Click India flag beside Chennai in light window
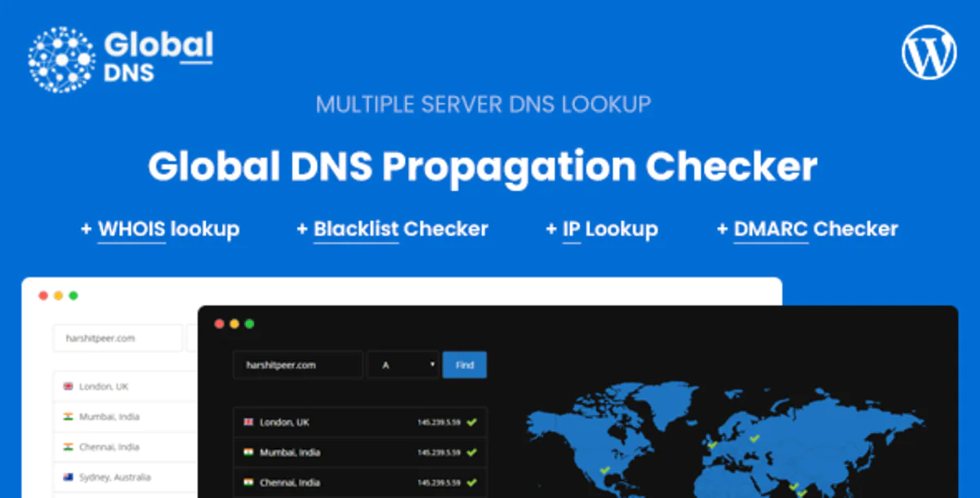Screen dimensions: 980x498 [69, 447]
